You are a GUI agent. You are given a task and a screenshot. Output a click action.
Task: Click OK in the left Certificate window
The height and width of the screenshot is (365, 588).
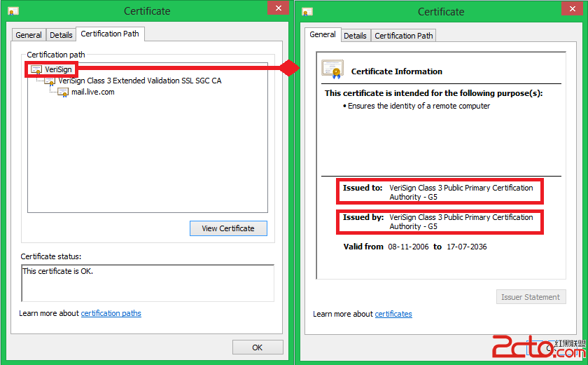coord(258,347)
